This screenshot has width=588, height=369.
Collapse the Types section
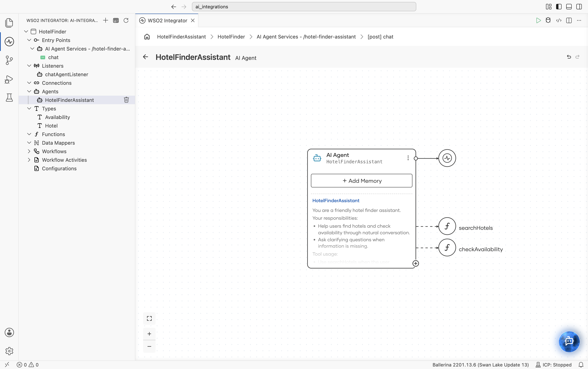tap(29, 108)
